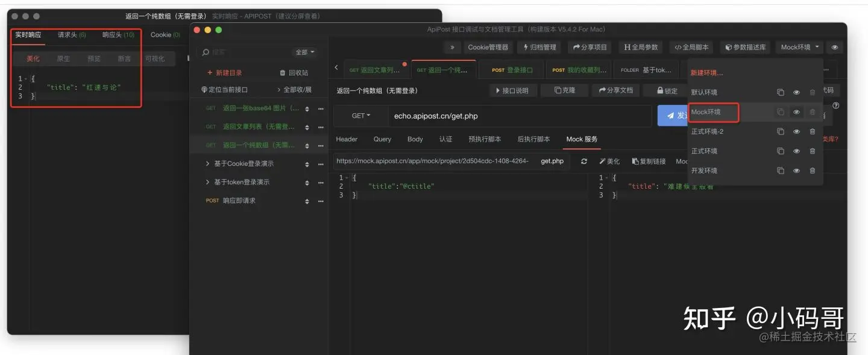This screenshot has height=355, width=868.
Task: Click 新建目录 in the sidebar
Action: point(224,73)
